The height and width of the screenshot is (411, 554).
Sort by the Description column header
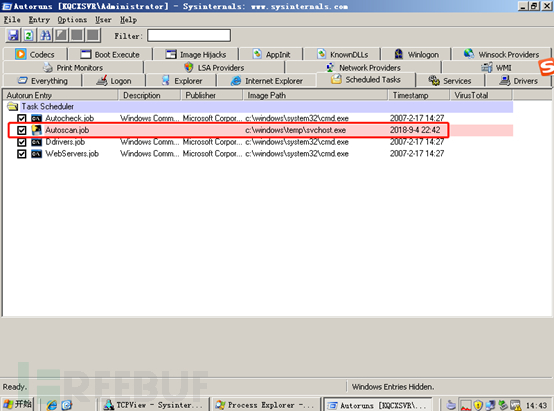click(150, 95)
